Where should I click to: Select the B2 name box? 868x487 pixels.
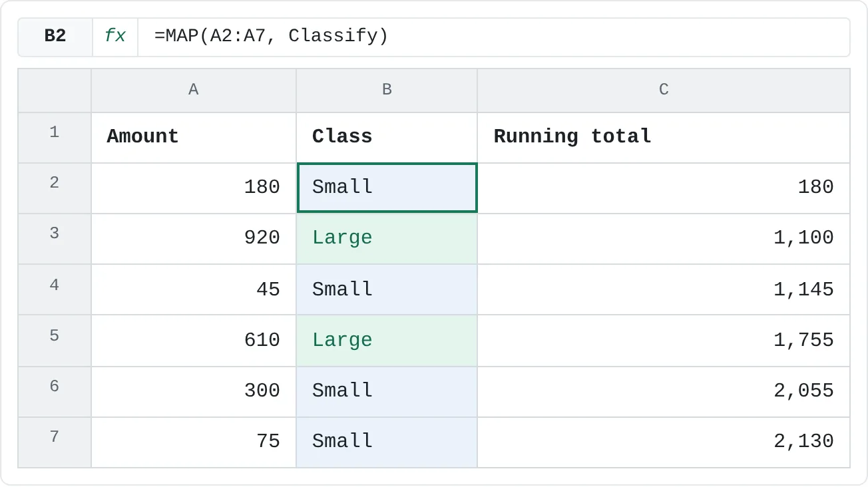point(55,37)
